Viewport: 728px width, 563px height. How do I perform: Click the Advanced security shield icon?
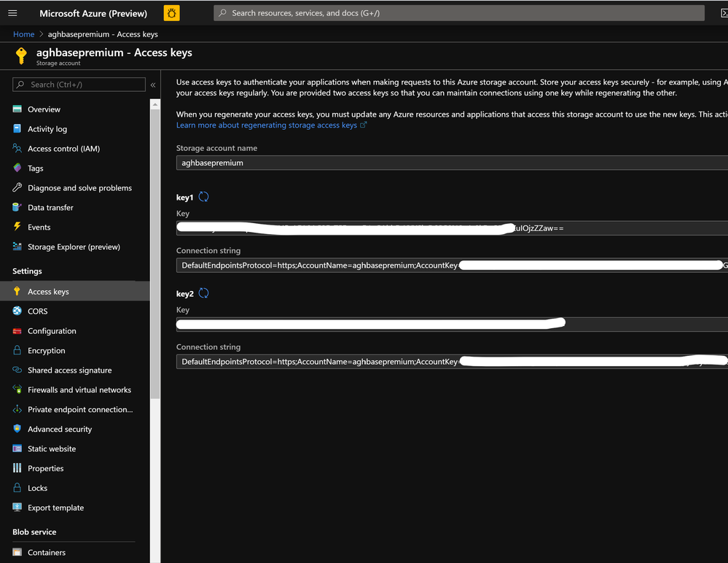17,429
